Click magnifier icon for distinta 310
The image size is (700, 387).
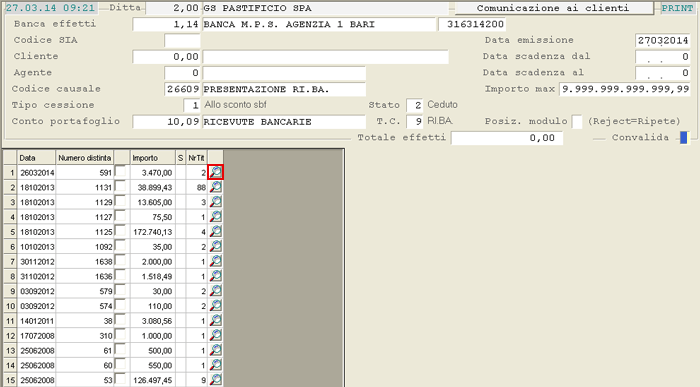216,335
